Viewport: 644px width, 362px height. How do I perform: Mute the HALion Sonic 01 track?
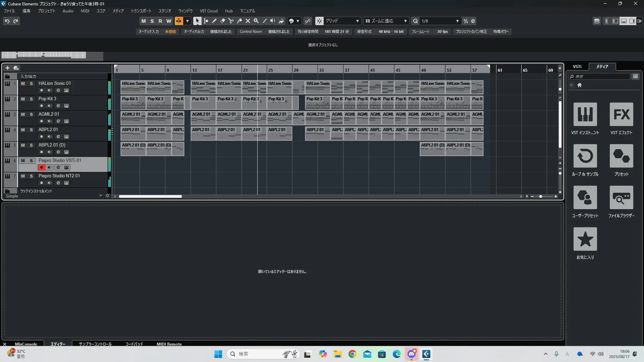point(23,83)
